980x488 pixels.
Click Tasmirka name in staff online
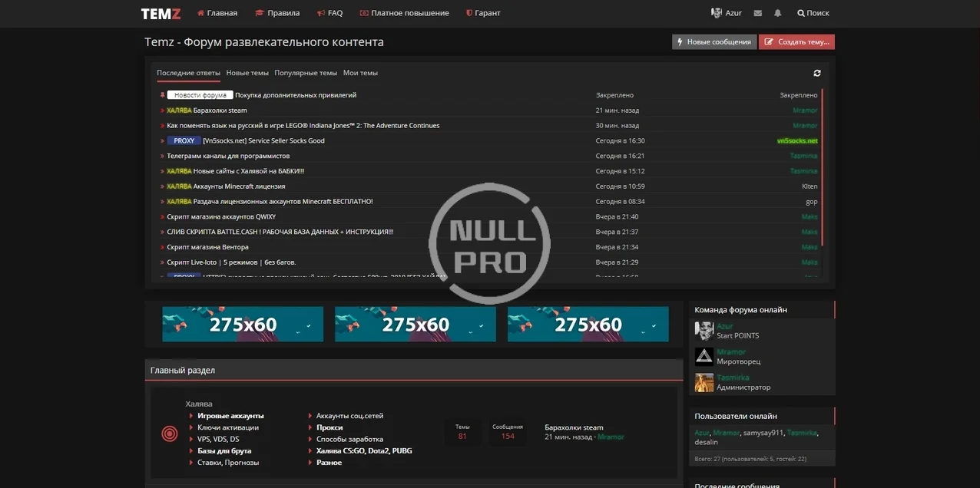coord(733,378)
